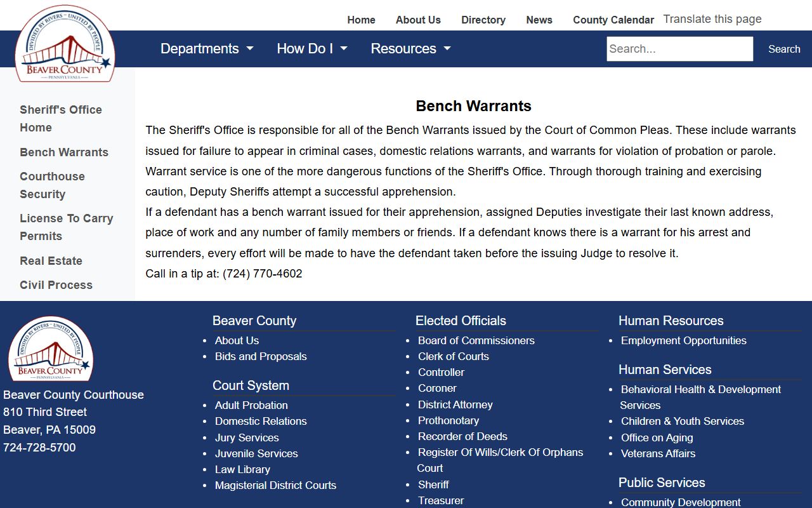
Task: Open District Attorney link
Action: [455, 404]
